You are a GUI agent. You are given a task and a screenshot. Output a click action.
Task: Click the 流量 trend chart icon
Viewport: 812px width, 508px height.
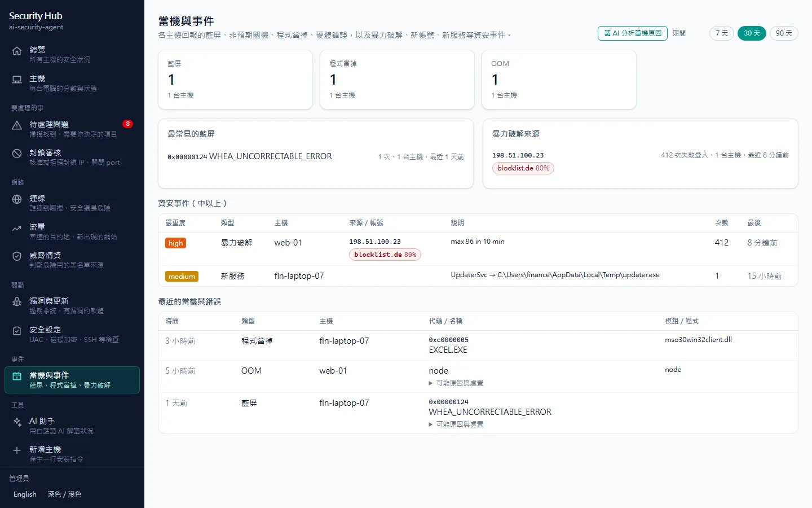(x=17, y=228)
